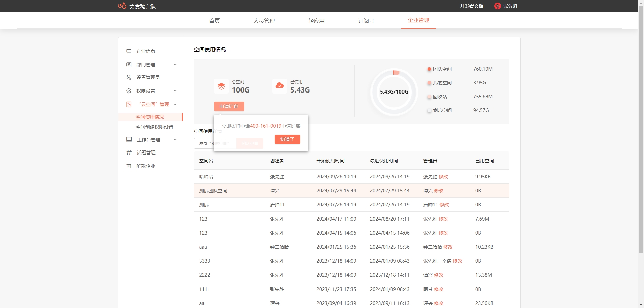644x308 pixels.
Task: Open 解散企业 menu item
Action: (x=146, y=166)
